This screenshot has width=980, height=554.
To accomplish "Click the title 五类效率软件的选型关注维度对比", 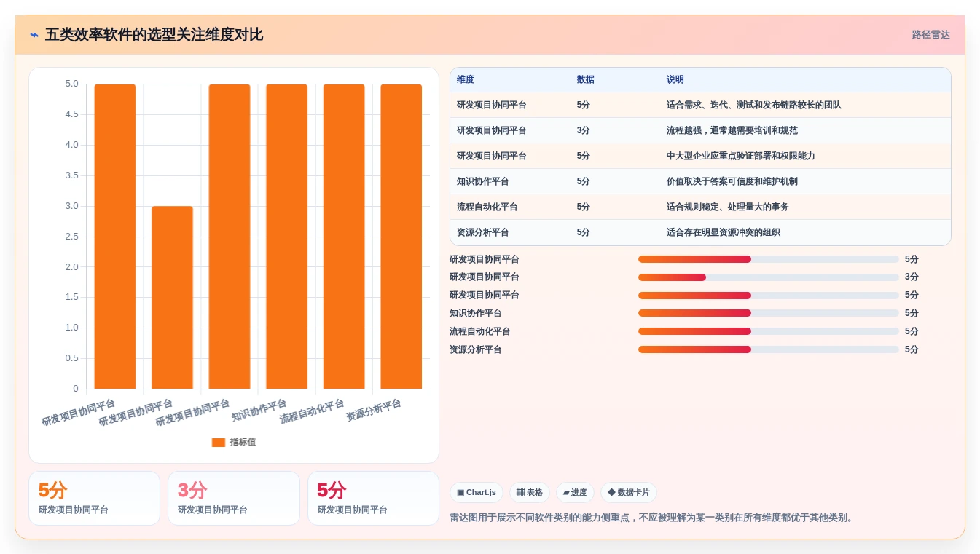I will pyautogui.click(x=154, y=35).
